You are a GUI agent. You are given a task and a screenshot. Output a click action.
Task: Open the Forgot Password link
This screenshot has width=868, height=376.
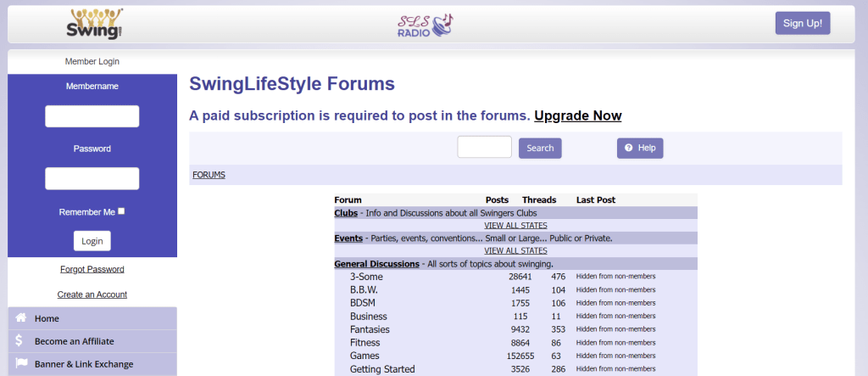coord(92,270)
